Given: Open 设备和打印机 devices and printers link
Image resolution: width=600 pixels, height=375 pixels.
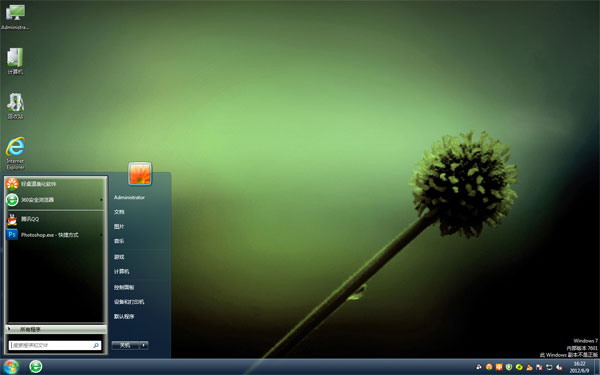Looking at the screenshot, I should [129, 302].
